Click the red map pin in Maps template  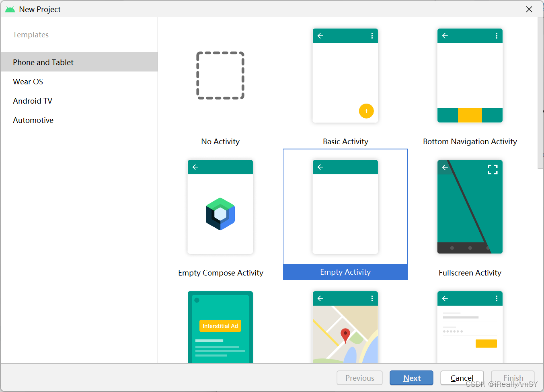[345, 336]
